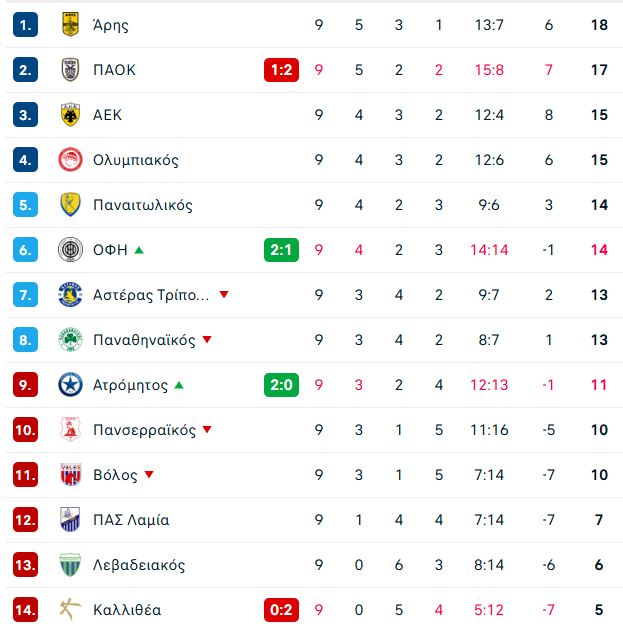623x628 pixels.
Task: Click the Καλλιθέα 0:2 score badge
Action: click(x=281, y=610)
